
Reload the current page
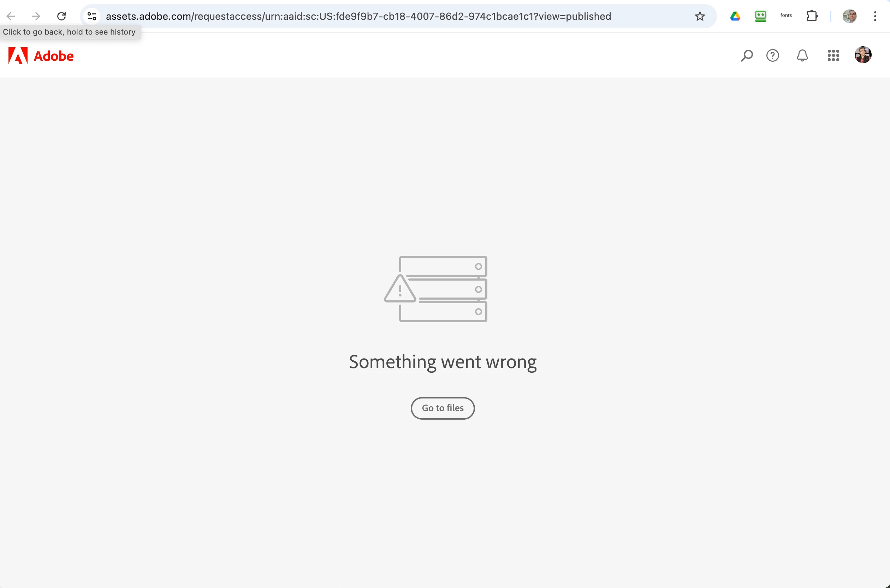click(61, 16)
